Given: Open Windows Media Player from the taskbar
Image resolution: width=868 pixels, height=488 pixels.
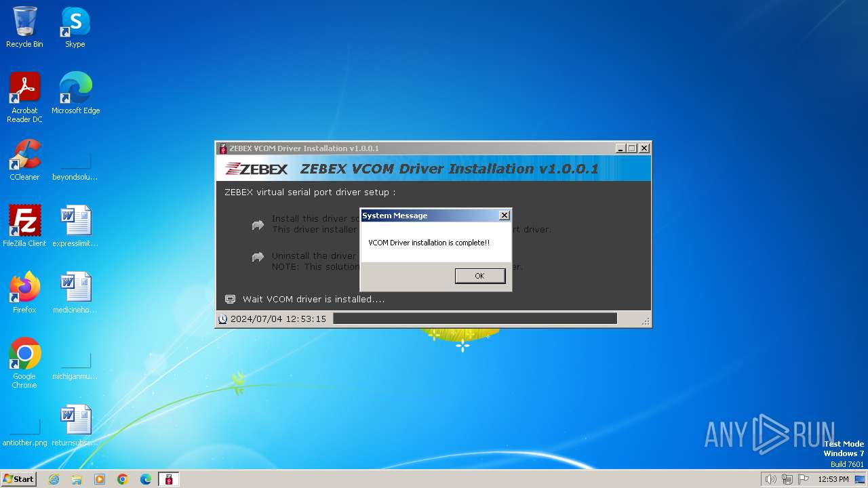Looking at the screenshot, I should pyautogui.click(x=100, y=479).
